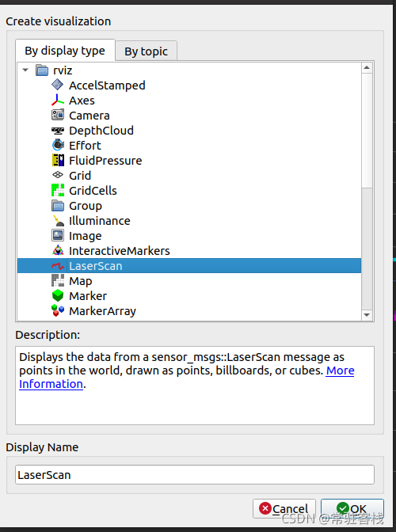
Task: Click the Axes tri-color icon
Action: tap(57, 100)
